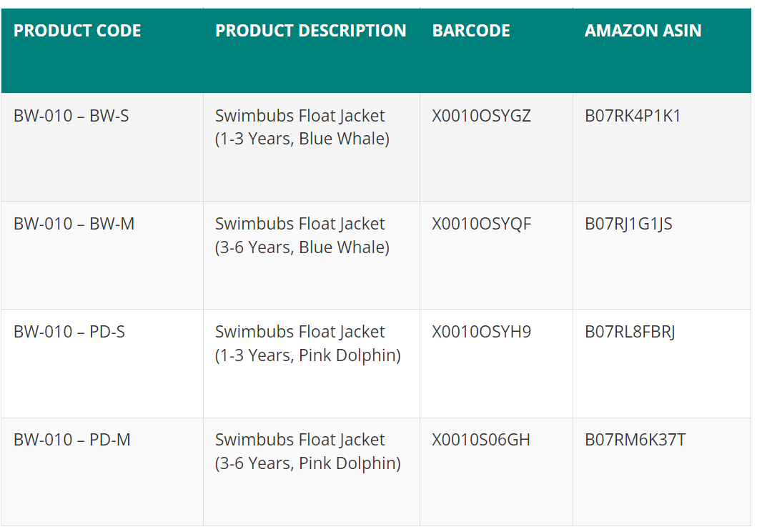The height and width of the screenshot is (532, 757).
Task: Click barcode X0010OSYH9
Action: click(481, 332)
